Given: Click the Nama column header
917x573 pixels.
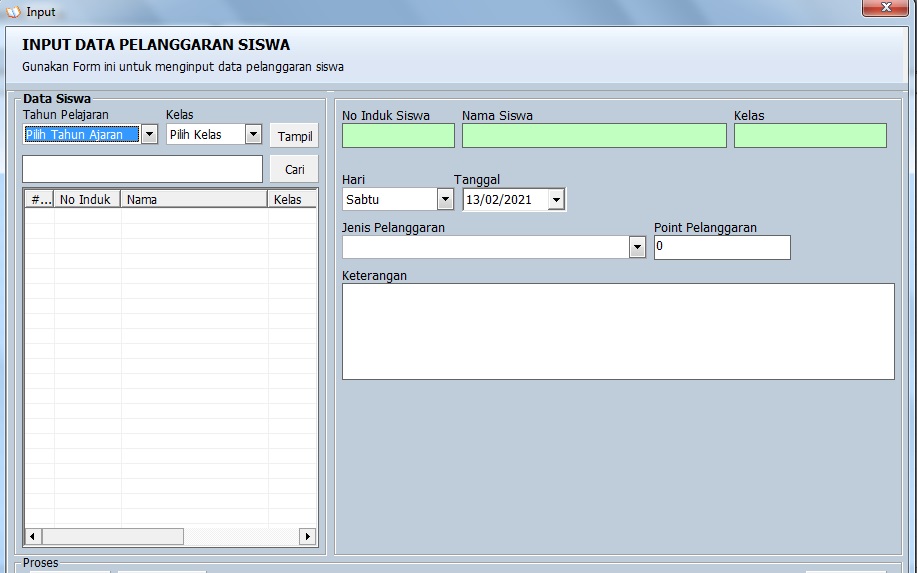Looking at the screenshot, I should 193,199.
